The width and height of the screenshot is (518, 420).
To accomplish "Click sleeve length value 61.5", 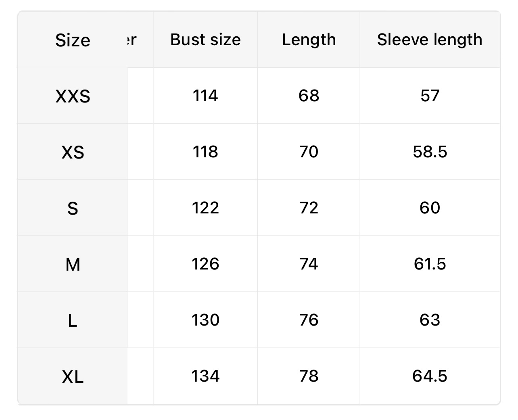I will (x=430, y=264).
